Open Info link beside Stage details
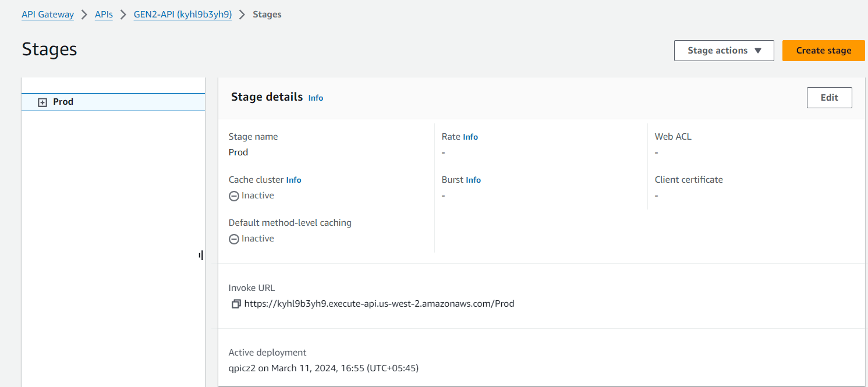This screenshot has width=868, height=387. (316, 98)
